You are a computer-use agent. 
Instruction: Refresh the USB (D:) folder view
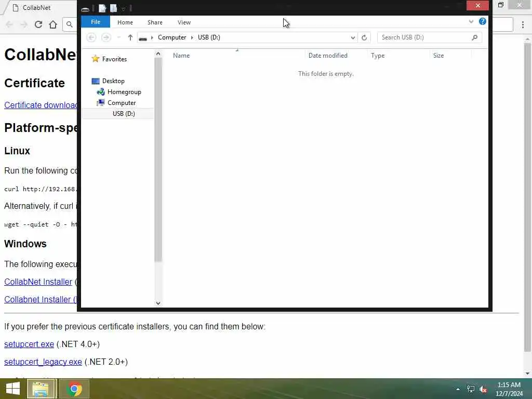[x=364, y=37]
